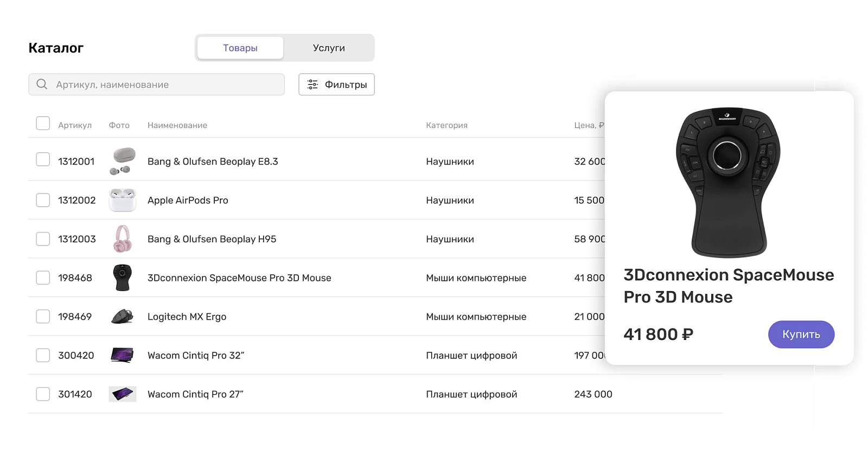Image resolution: width=868 pixels, height=457 pixels.
Task: Click Наушники category in Beoplay E8.3 row
Action: click(450, 162)
